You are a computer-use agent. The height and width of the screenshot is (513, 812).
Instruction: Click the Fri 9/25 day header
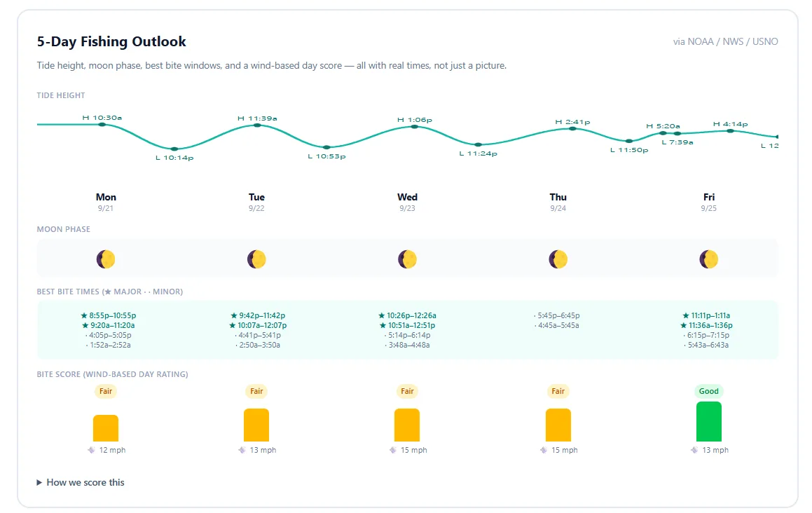point(709,202)
